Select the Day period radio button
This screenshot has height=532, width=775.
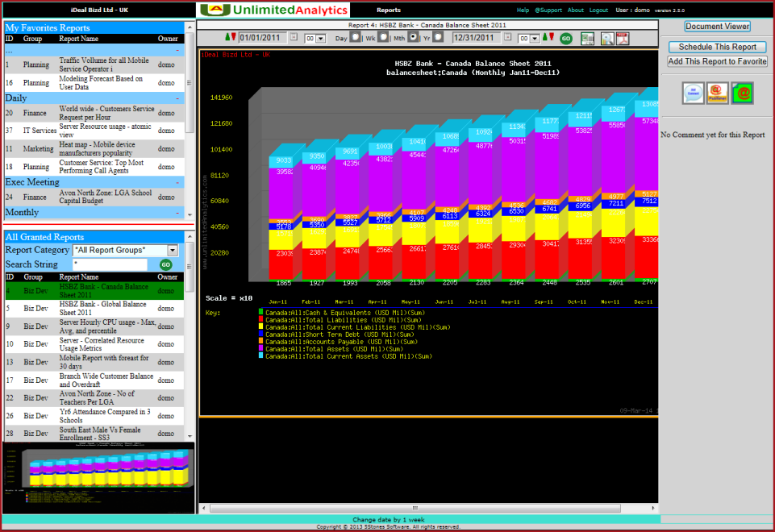(x=355, y=37)
